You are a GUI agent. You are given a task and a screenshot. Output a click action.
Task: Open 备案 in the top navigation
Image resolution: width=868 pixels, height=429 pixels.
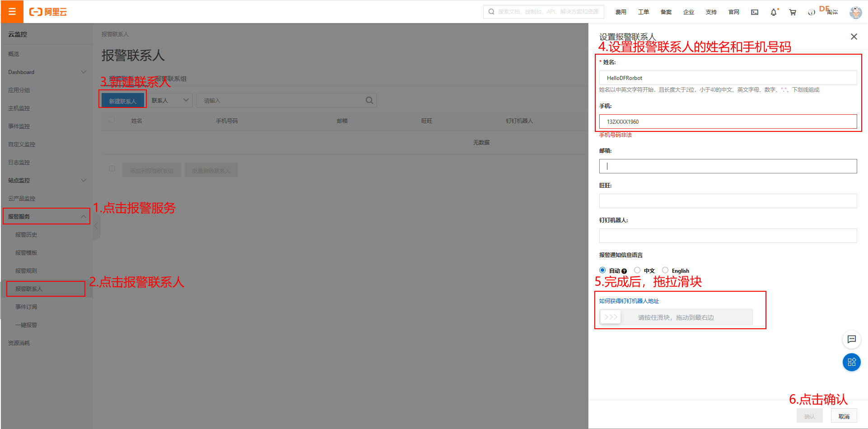coord(666,12)
